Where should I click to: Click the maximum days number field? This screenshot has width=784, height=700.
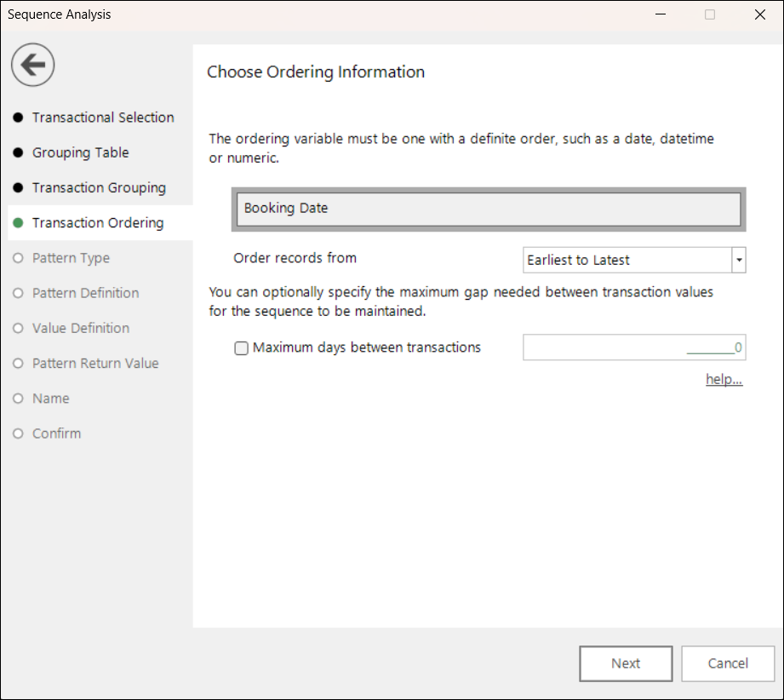pos(634,347)
